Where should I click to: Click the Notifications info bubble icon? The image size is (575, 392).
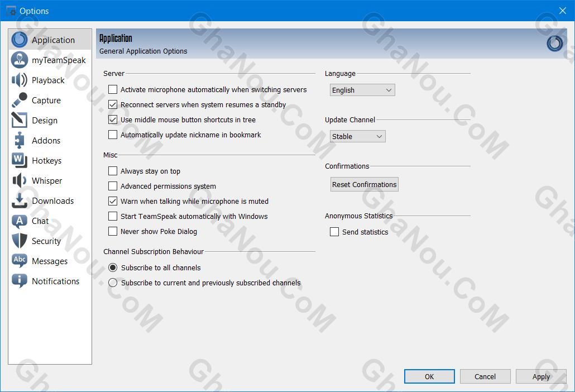coord(19,281)
